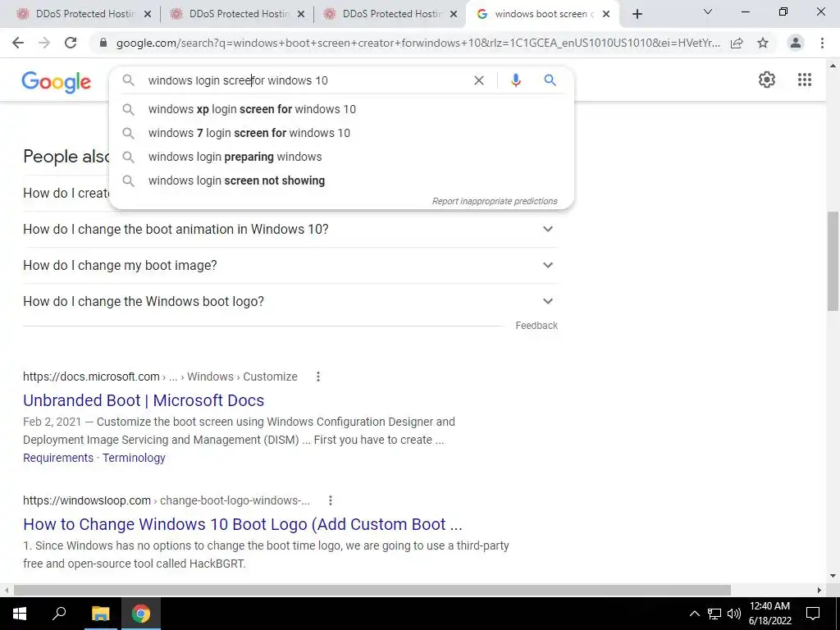This screenshot has width=840, height=630.
Task: Open a new browser tab
Action: pos(637,15)
